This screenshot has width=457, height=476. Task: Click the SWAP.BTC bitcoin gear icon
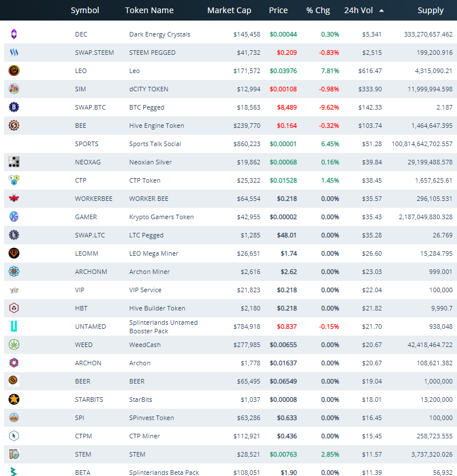(14, 107)
